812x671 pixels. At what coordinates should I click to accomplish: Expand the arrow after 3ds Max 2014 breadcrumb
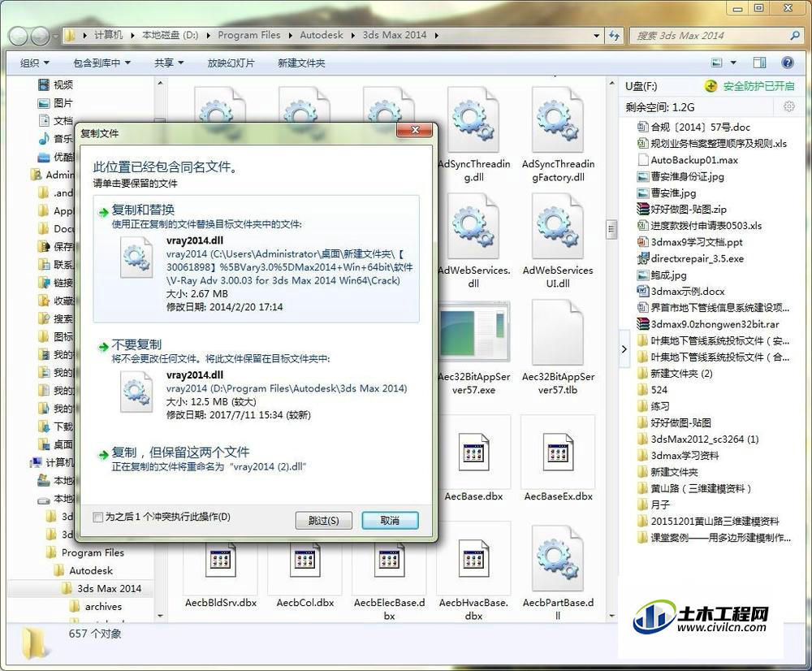pos(437,35)
